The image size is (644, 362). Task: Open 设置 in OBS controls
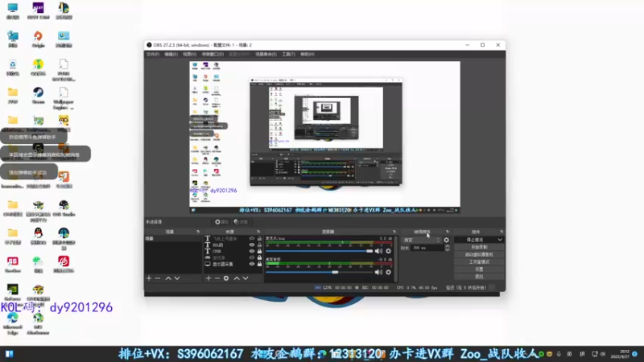479,269
